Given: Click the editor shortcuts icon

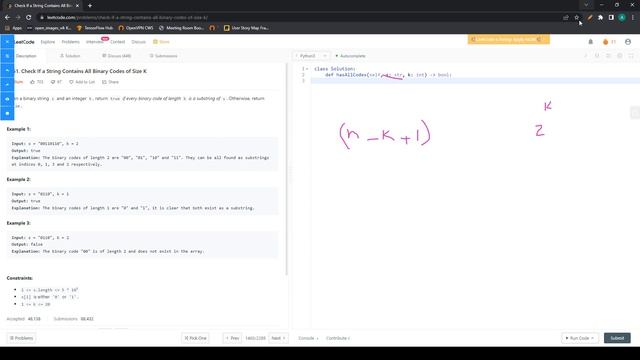Looking at the screenshot, I should [608, 56].
